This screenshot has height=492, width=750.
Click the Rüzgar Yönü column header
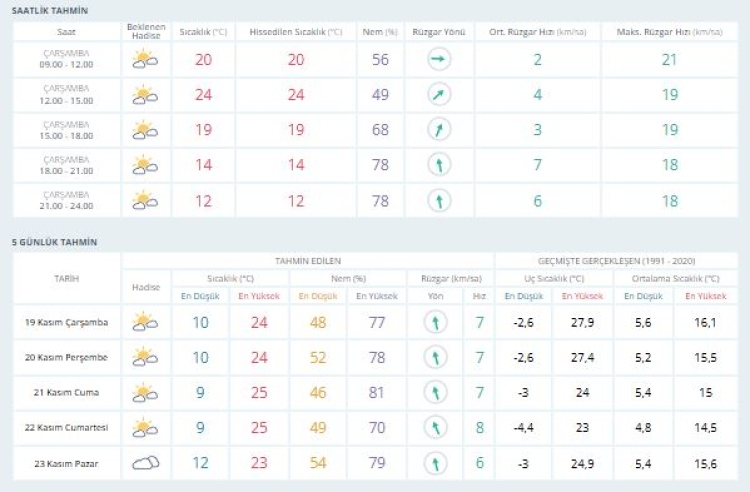tap(438, 32)
